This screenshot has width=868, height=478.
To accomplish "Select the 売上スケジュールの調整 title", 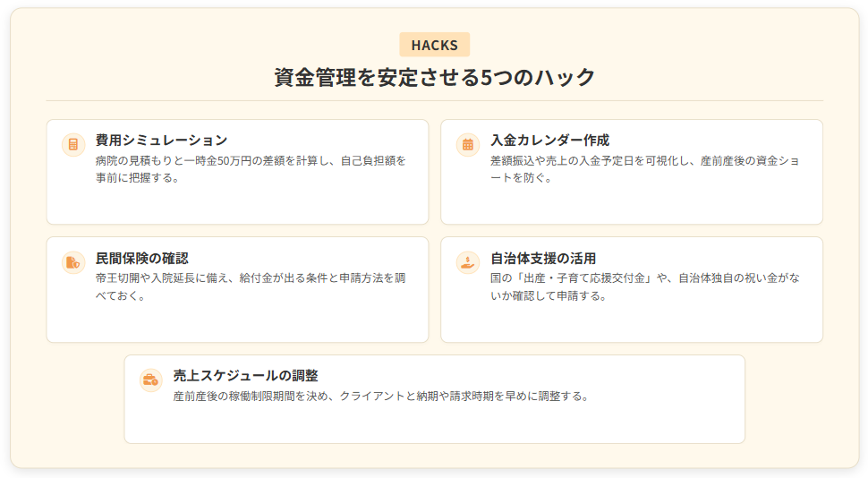I will 245,376.
